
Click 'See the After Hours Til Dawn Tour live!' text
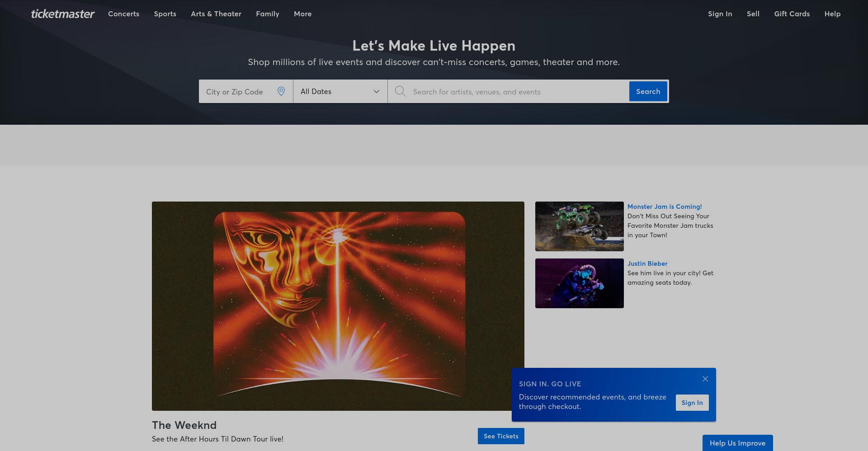[x=217, y=439]
